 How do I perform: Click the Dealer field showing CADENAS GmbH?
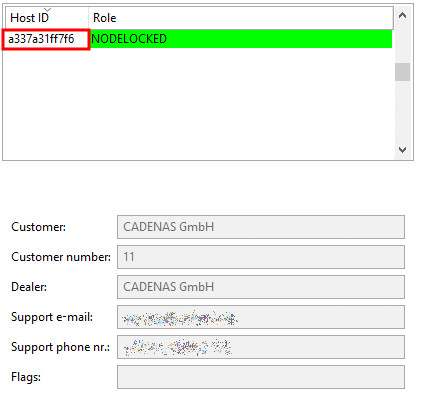click(261, 287)
